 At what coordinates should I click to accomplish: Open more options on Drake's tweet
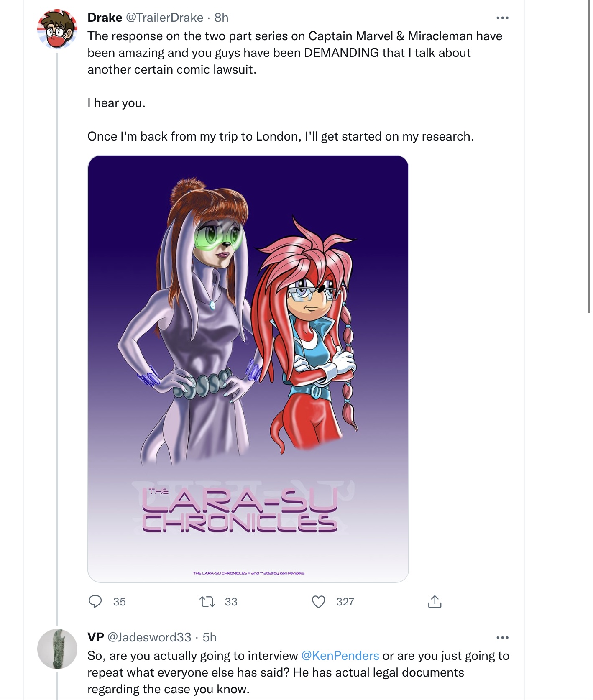(x=502, y=18)
